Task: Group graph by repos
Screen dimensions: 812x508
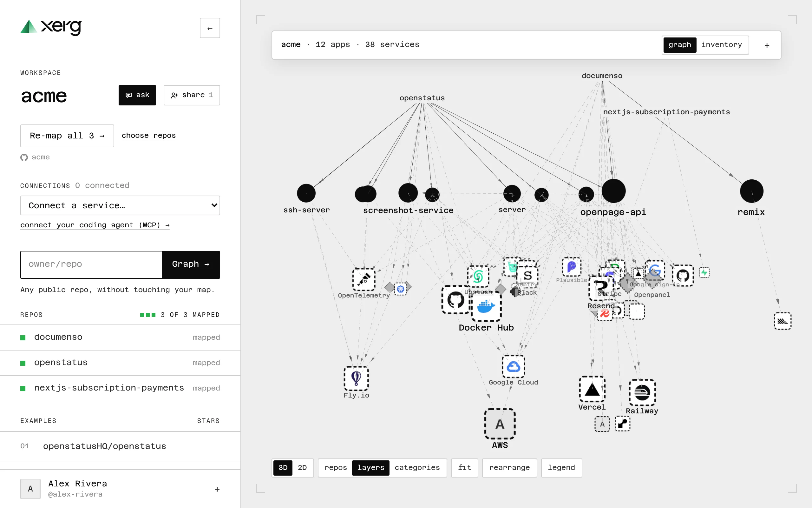Action: (x=336, y=468)
